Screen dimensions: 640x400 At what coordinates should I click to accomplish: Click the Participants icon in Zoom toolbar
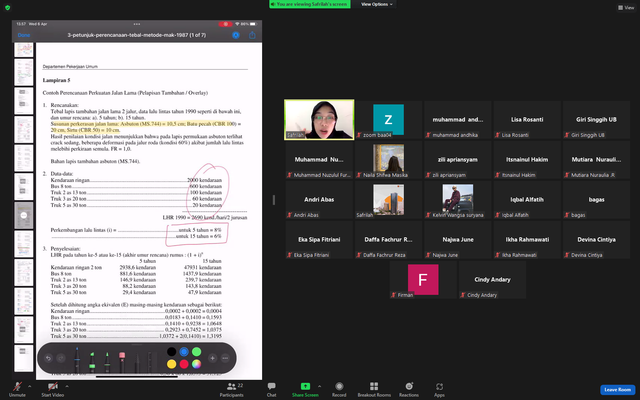click(231, 386)
